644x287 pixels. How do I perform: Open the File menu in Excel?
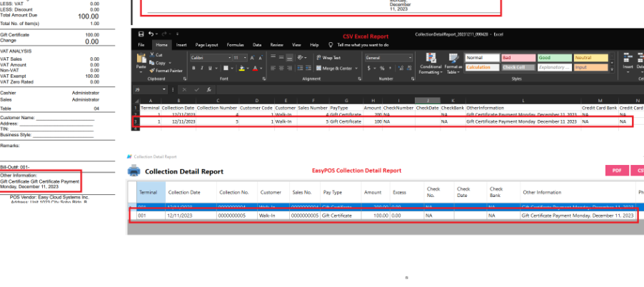(141, 45)
